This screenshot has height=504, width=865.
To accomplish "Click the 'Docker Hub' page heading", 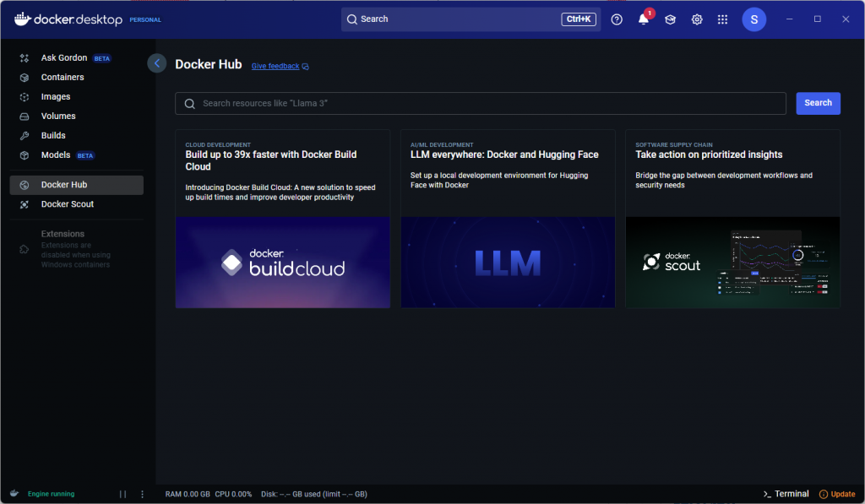I will (209, 64).
